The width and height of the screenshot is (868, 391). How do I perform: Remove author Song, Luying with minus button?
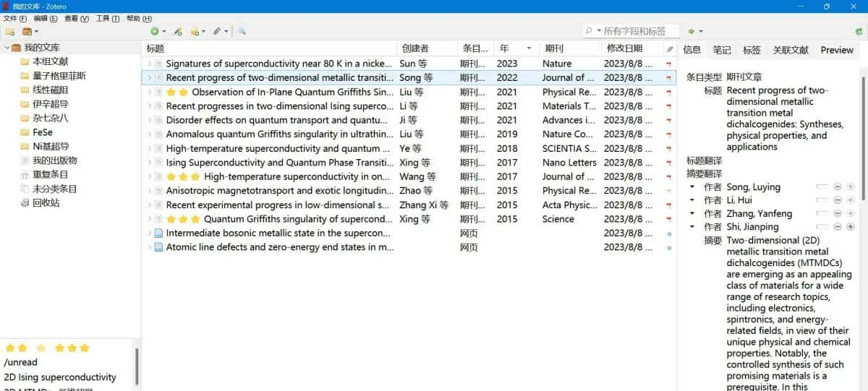click(x=837, y=187)
